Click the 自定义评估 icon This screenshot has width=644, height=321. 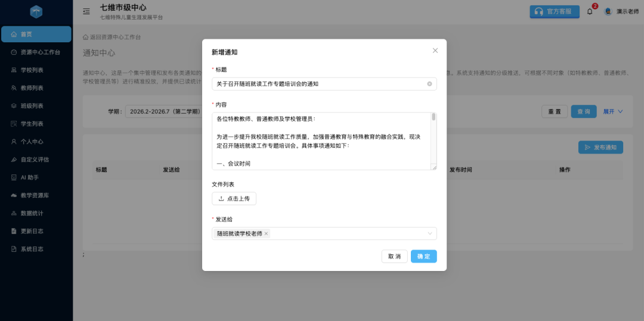[x=14, y=160]
